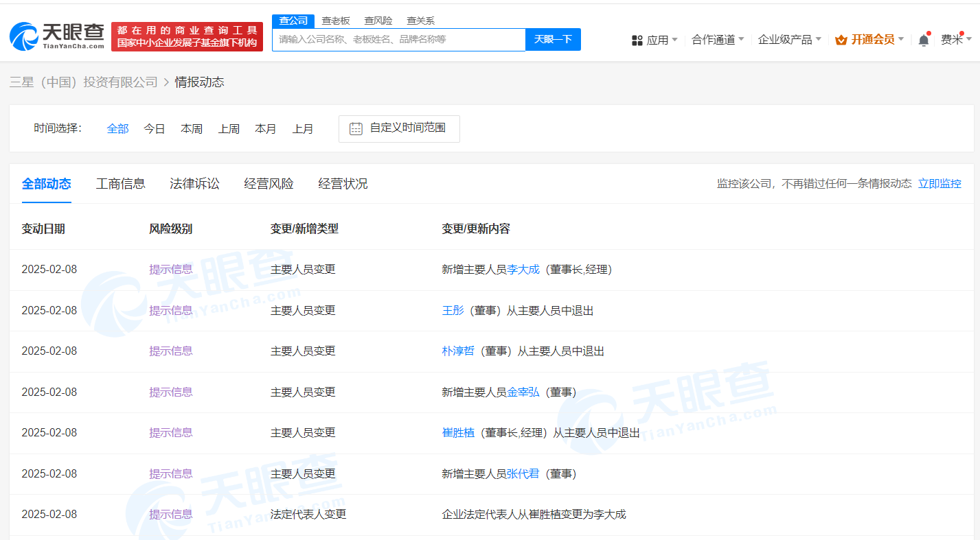The image size is (980, 540).
Task: Open the notification bell
Action: pos(924,40)
